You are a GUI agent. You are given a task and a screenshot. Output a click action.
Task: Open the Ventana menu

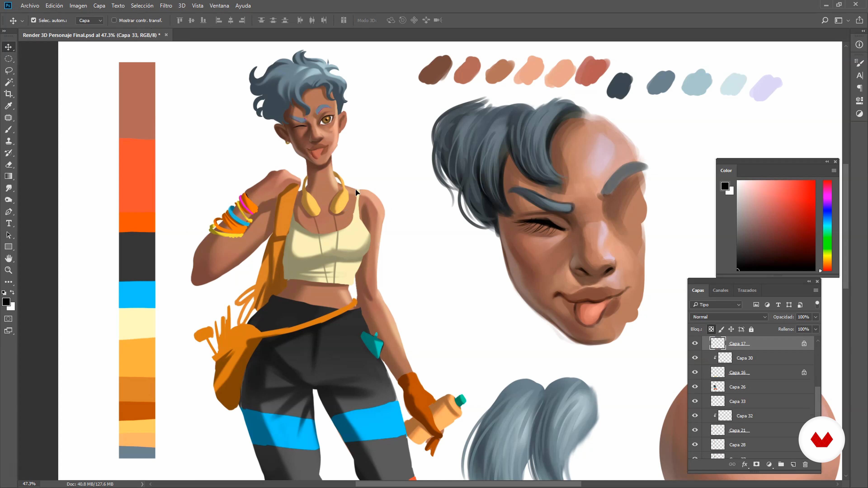tap(219, 6)
